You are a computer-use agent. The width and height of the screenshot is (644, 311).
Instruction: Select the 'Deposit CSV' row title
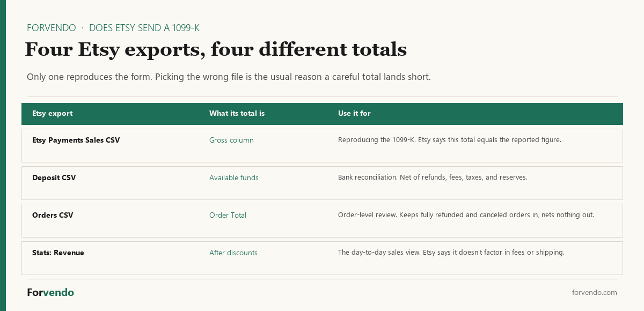(x=54, y=177)
